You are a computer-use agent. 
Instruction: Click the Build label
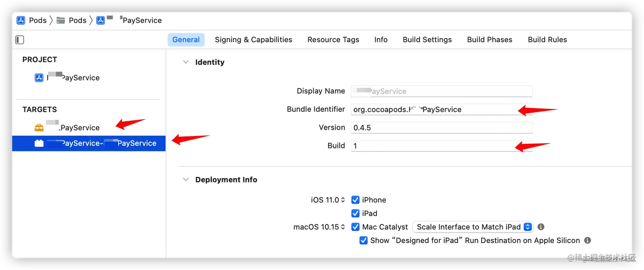click(336, 145)
